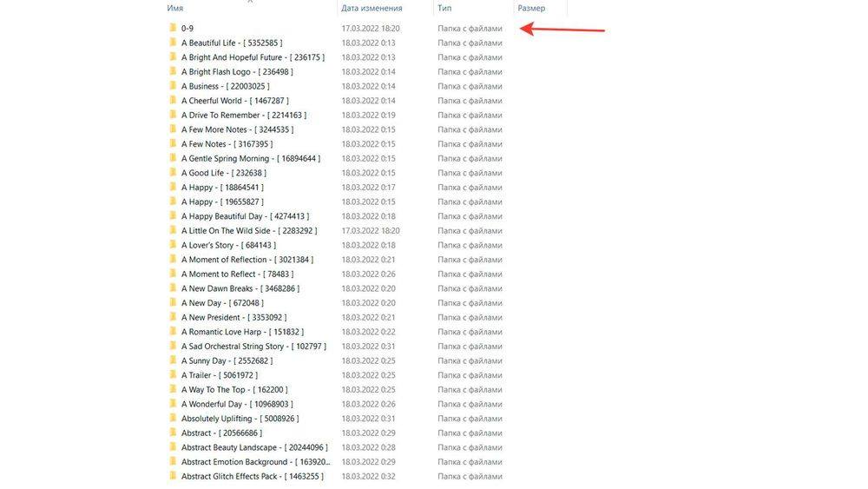Screen dimensions: 868x489
Task: Click folder icon of A Lover's Story
Action: (173, 244)
